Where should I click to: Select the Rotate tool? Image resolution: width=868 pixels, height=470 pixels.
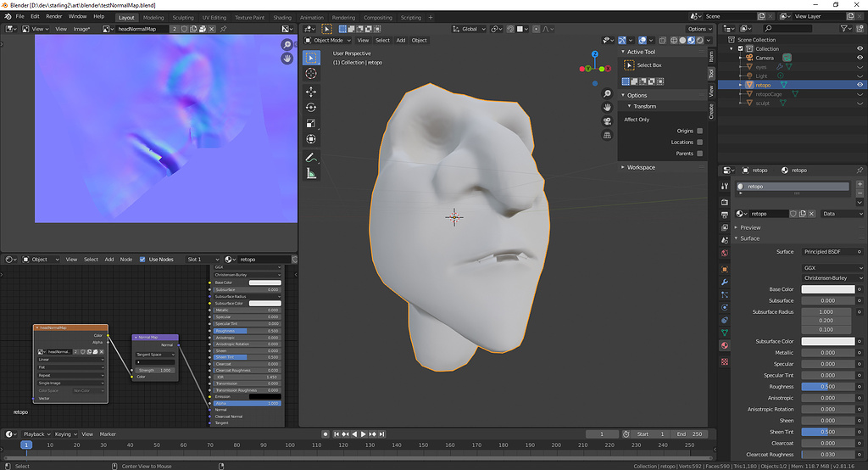point(311,108)
